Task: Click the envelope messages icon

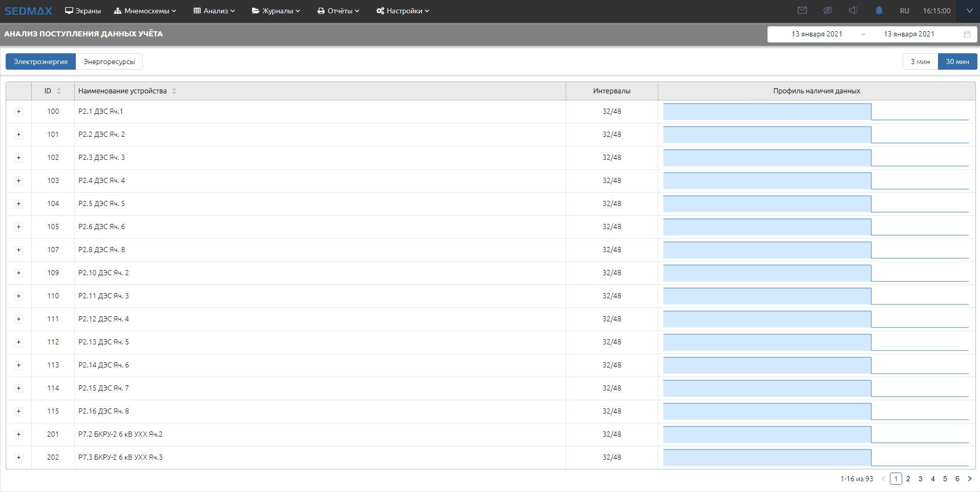Action: (802, 11)
